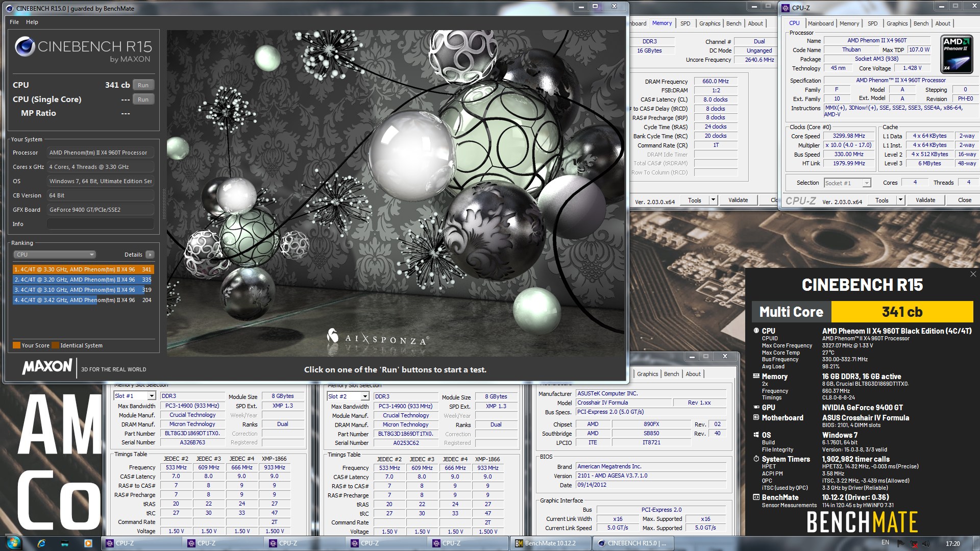Open the Help menu in Cinebench
This screenshot has width=980, height=551.
click(x=32, y=22)
